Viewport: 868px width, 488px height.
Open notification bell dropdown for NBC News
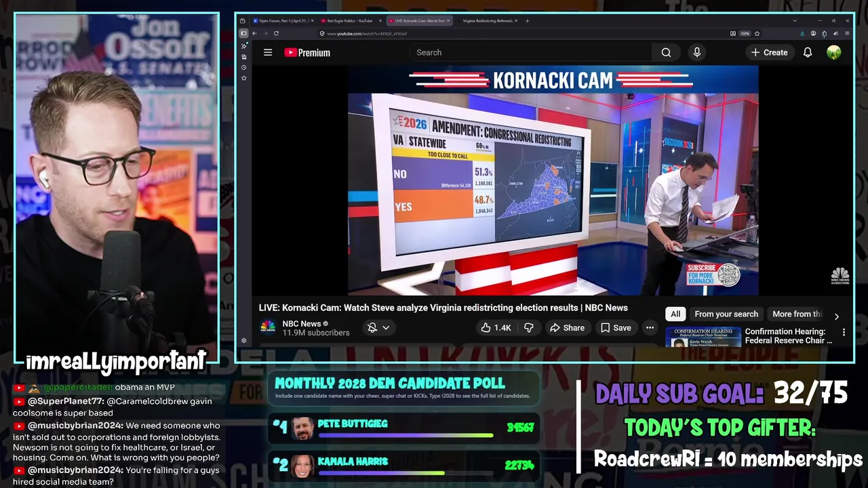(378, 327)
